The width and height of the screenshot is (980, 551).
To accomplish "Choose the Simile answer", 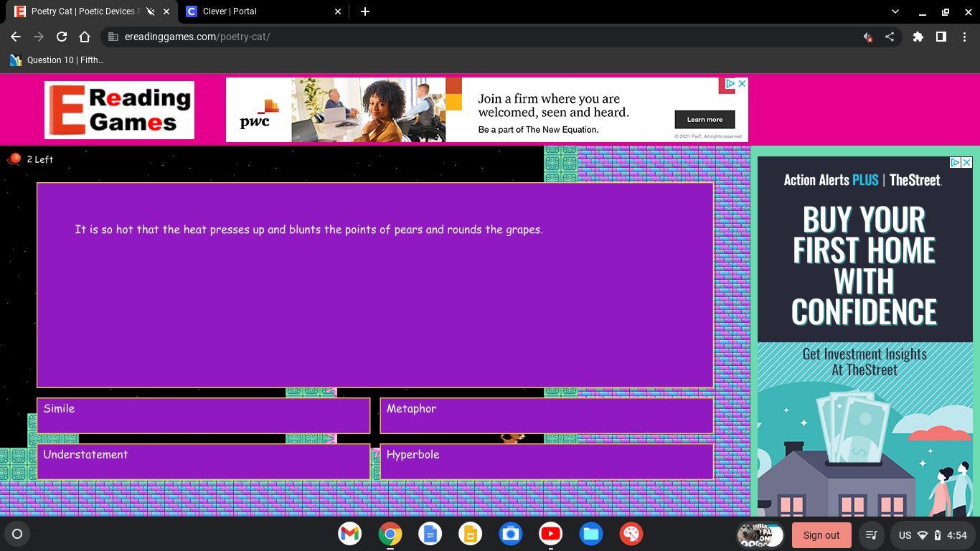I will [204, 415].
